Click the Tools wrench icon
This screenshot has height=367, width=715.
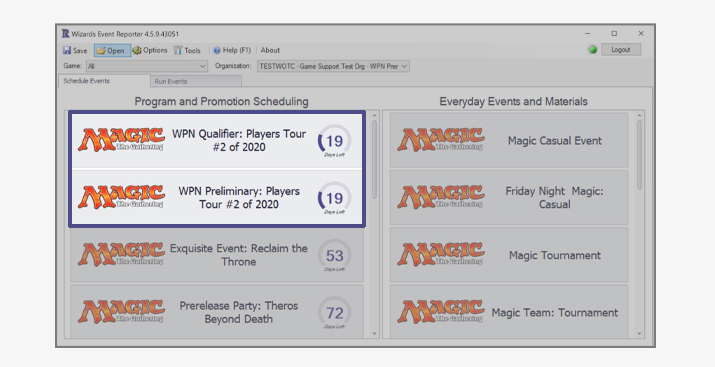[x=178, y=51]
